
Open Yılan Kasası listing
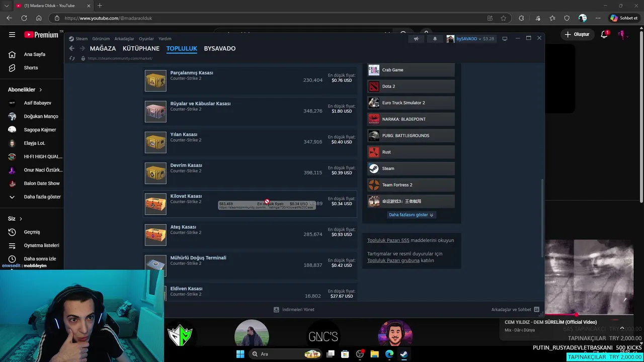(250, 142)
